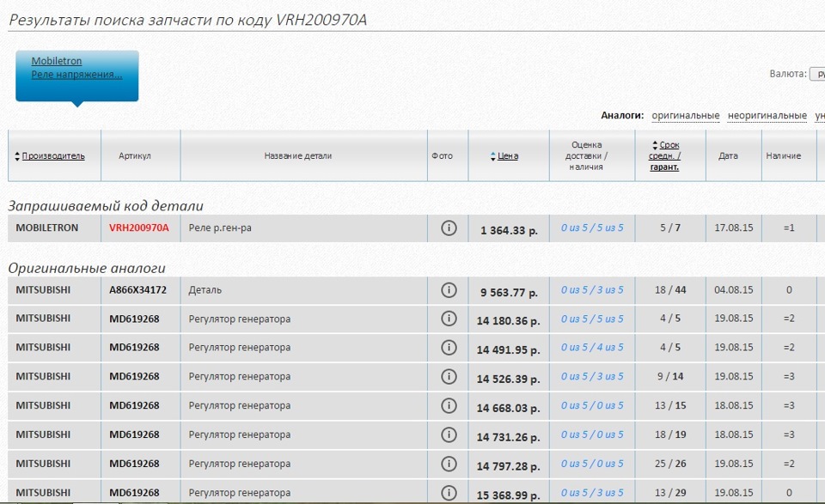Open info icon in 14 797.28 р. row
The image size is (825, 504).
[449, 464]
